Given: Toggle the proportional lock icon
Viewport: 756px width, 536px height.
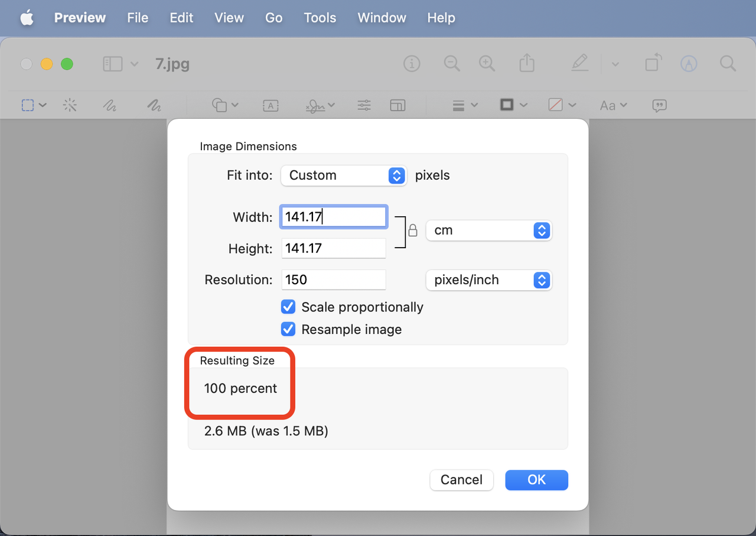Looking at the screenshot, I should pyautogui.click(x=413, y=230).
